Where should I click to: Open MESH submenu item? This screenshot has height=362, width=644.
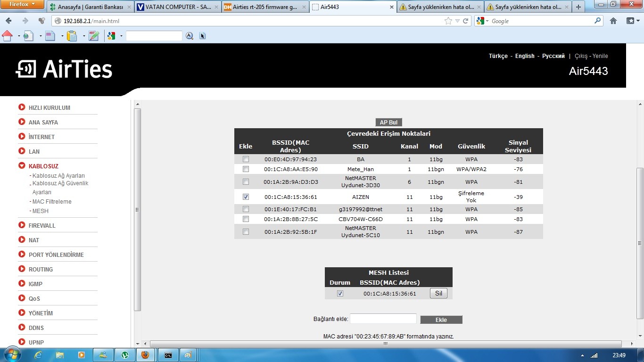[x=40, y=211]
